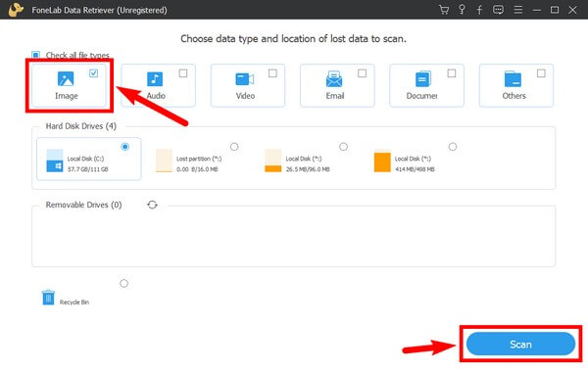The image size is (588, 370).
Task: Toggle Check all file types checkbox
Action: [x=35, y=55]
